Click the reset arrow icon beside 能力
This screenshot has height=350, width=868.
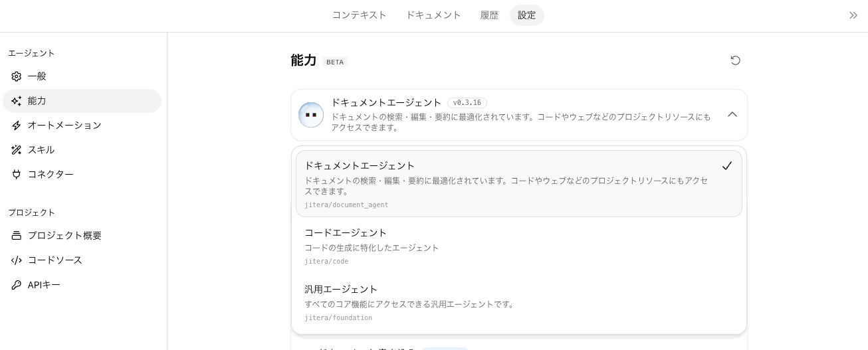click(x=735, y=60)
